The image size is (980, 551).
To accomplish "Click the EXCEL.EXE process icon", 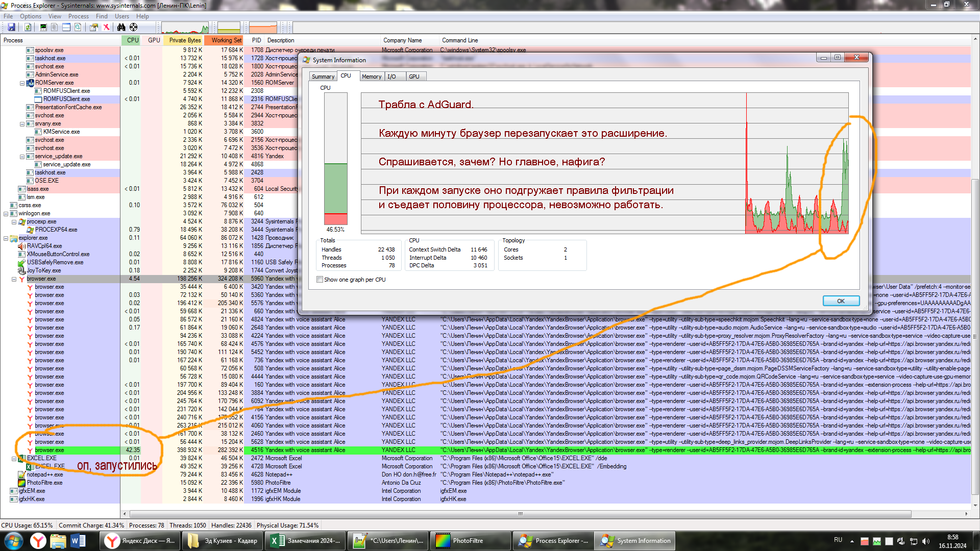I will point(22,458).
